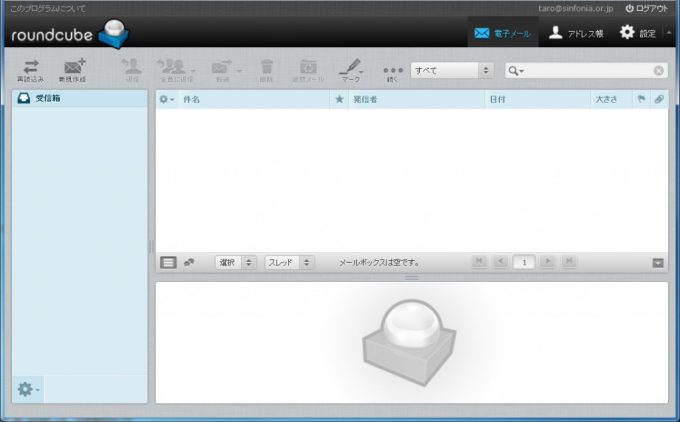
Task: Click the reload mail (再読込み) icon
Action: point(30,71)
